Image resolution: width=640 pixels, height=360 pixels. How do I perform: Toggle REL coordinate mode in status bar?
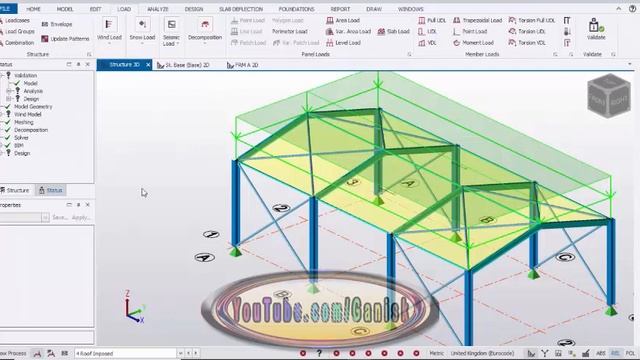(615, 353)
